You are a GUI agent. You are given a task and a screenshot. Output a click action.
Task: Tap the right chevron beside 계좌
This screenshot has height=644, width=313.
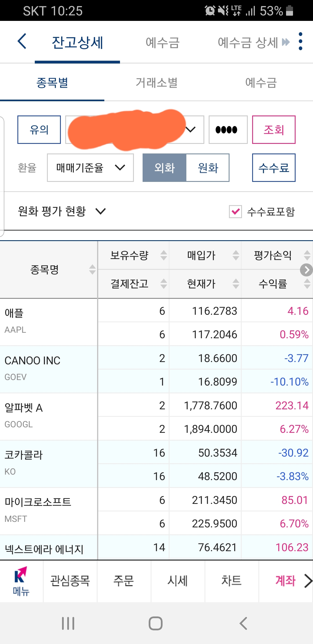[308, 581]
